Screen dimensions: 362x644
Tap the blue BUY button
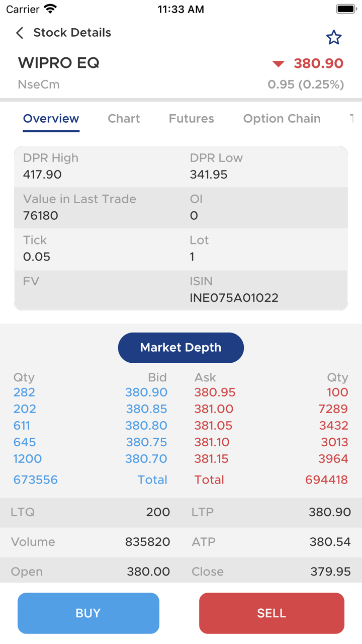tap(88, 613)
